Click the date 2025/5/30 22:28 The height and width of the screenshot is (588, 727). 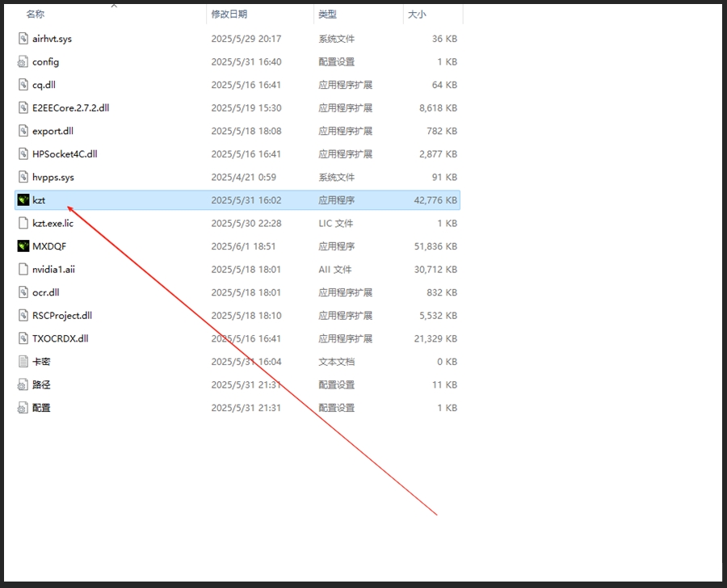pos(246,224)
